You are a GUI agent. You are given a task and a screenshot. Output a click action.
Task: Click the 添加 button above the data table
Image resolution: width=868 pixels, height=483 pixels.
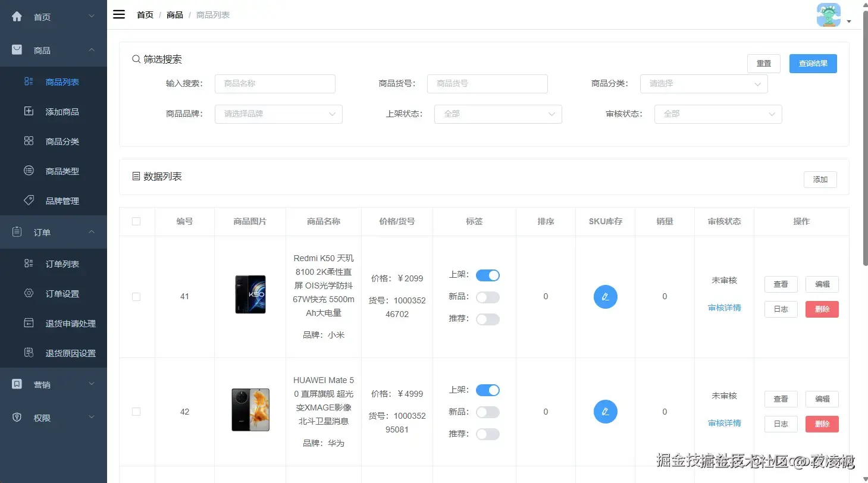[x=820, y=180]
